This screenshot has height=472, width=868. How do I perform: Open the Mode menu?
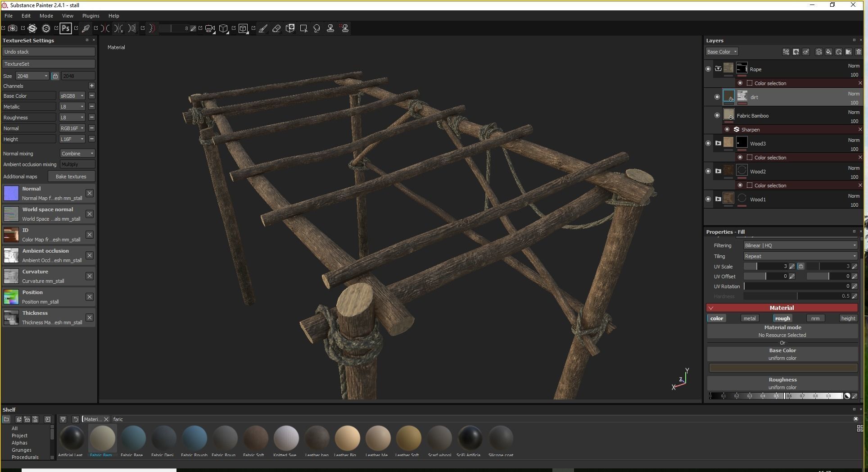46,16
